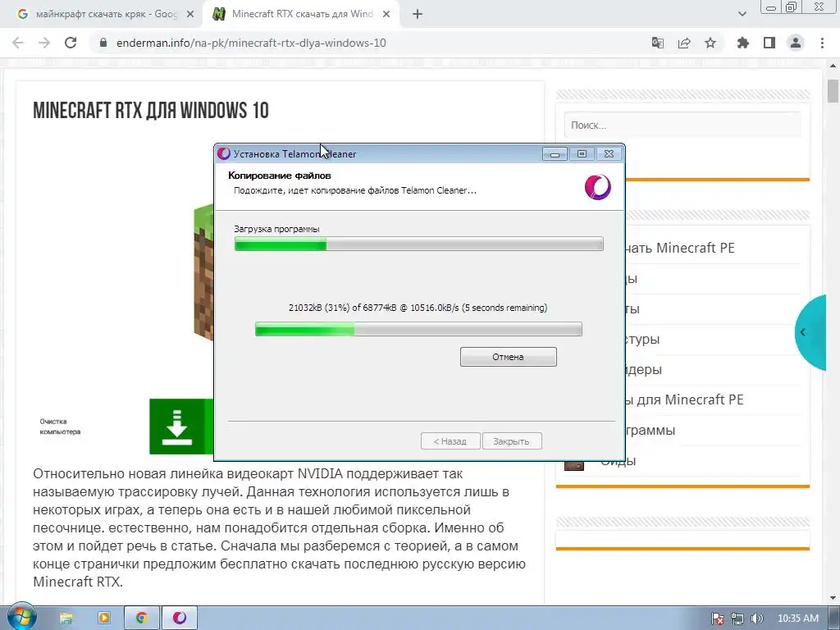The image size is (840, 630).
Task: Cancel download with Отмена button
Action: [508, 357]
